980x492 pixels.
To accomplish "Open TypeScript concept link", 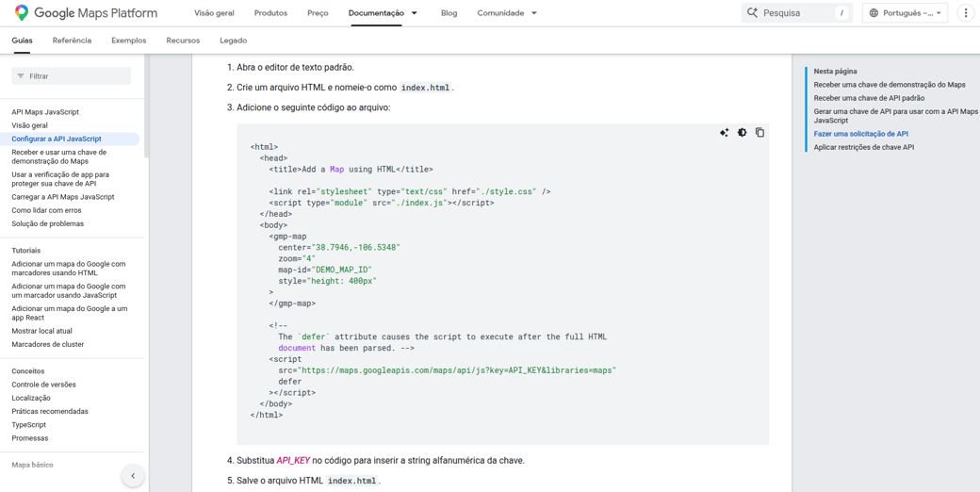I will 29,424.
